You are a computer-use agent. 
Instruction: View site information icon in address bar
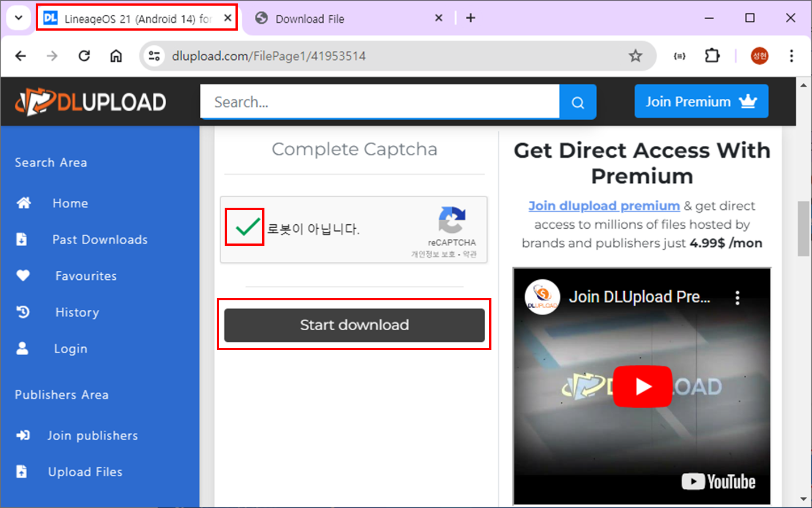click(x=154, y=56)
